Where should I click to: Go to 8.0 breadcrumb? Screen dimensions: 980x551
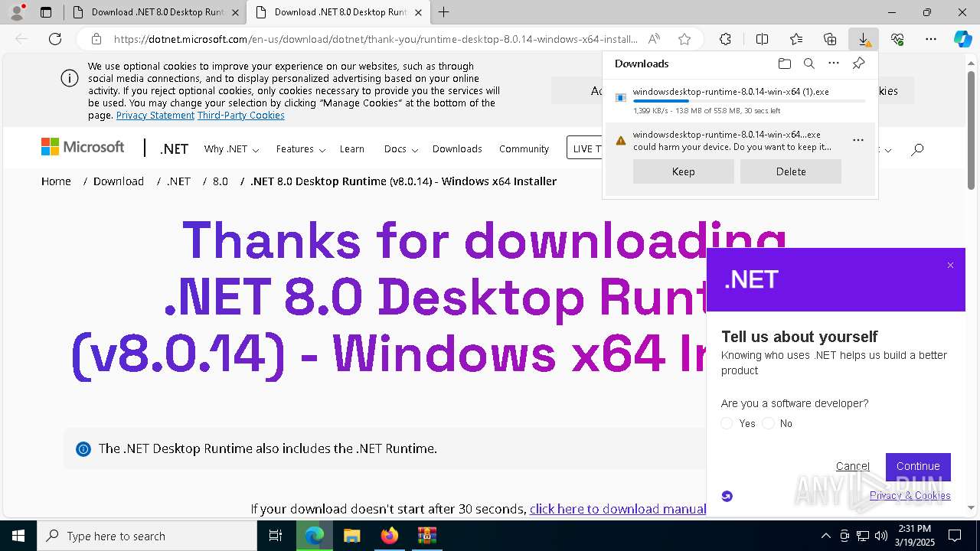(x=220, y=181)
